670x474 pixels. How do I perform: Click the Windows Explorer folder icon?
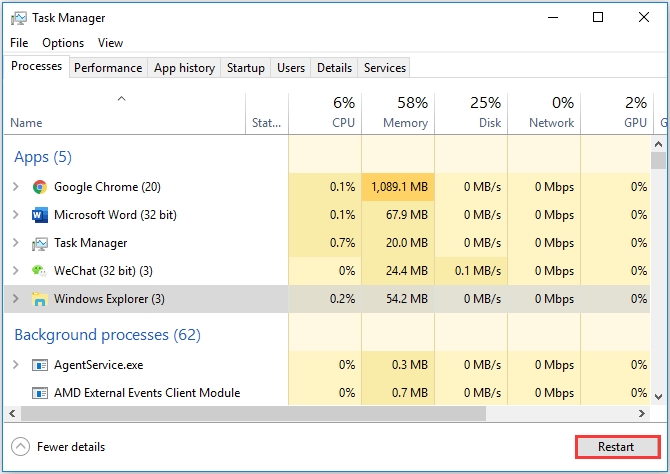(40, 299)
